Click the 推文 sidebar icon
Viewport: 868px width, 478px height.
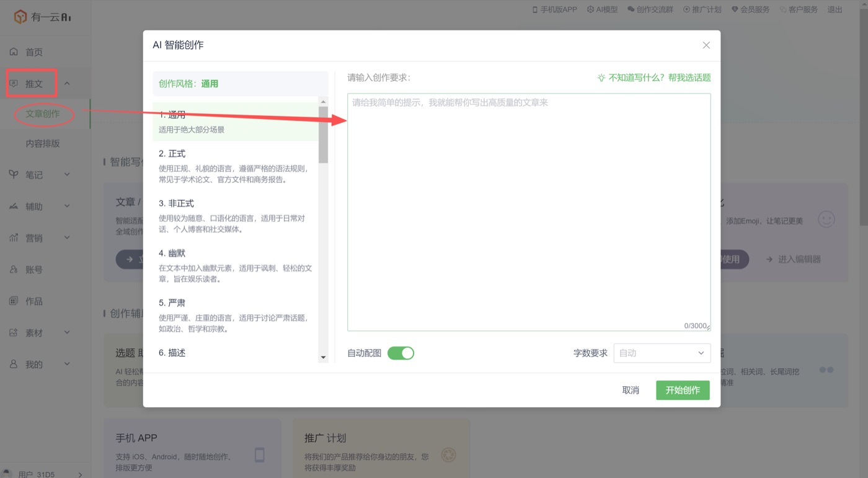[x=14, y=84]
